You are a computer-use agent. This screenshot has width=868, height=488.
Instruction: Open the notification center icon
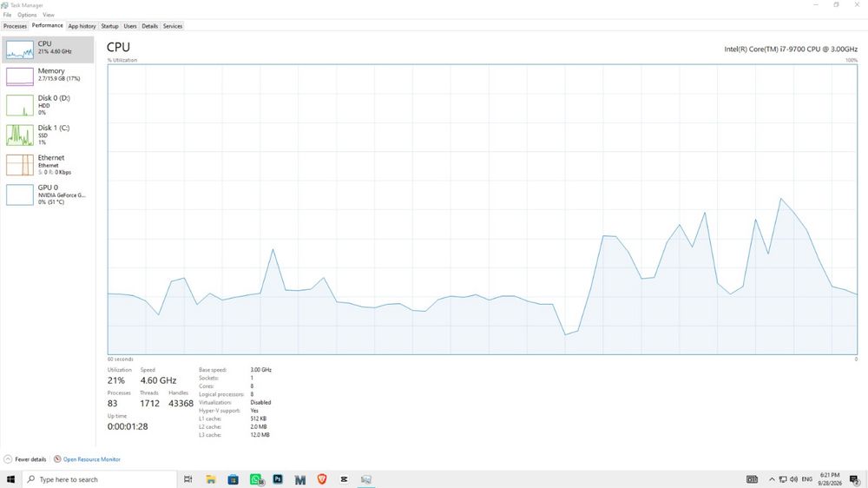point(855,479)
